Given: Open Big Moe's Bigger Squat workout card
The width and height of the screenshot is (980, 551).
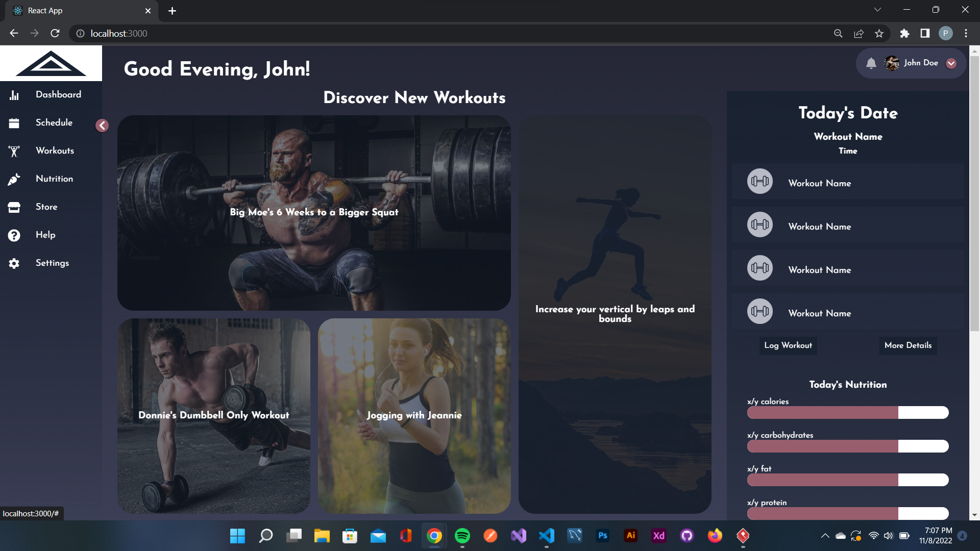Looking at the screenshot, I should tap(314, 212).
